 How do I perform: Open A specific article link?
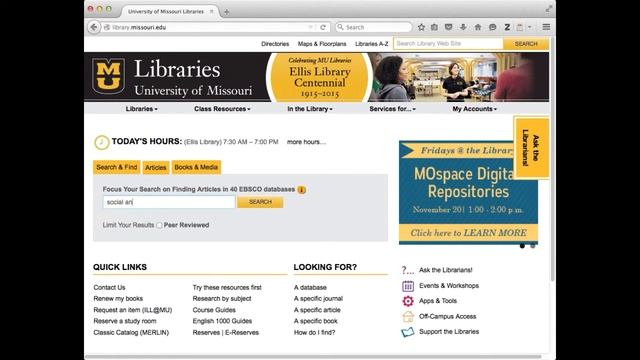click(317, 310)
